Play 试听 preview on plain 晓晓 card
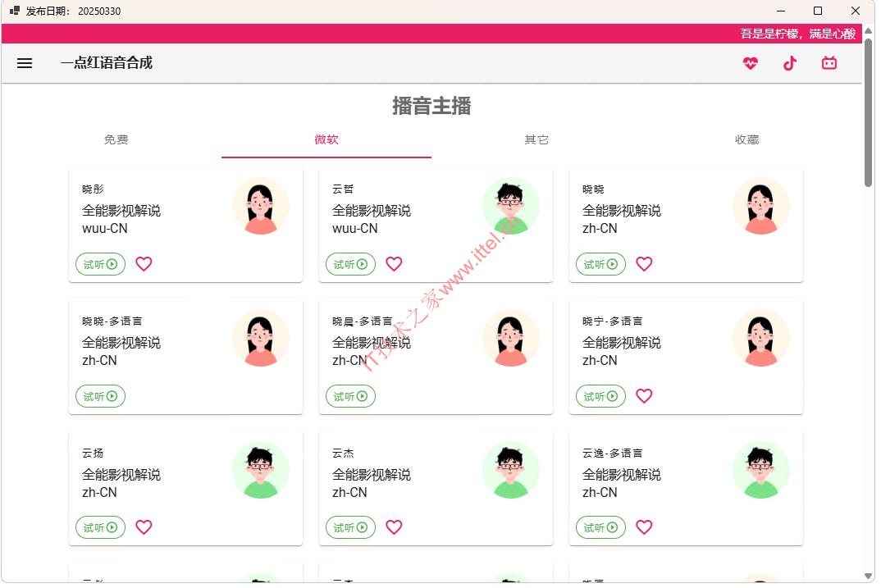881x588 pixels. (600, 264)
